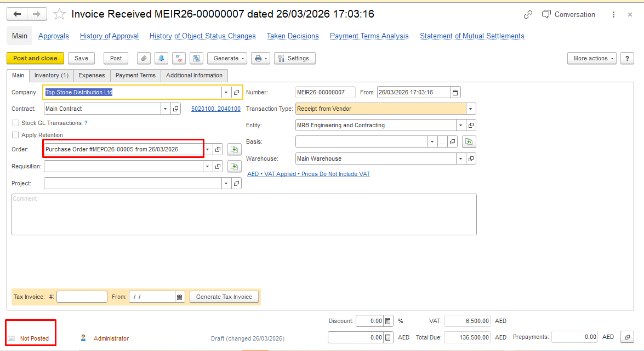The width and height of the screenshot is (644, 351).
Task: Open the Payment Terms Analysis link
Action: (369, 36)
